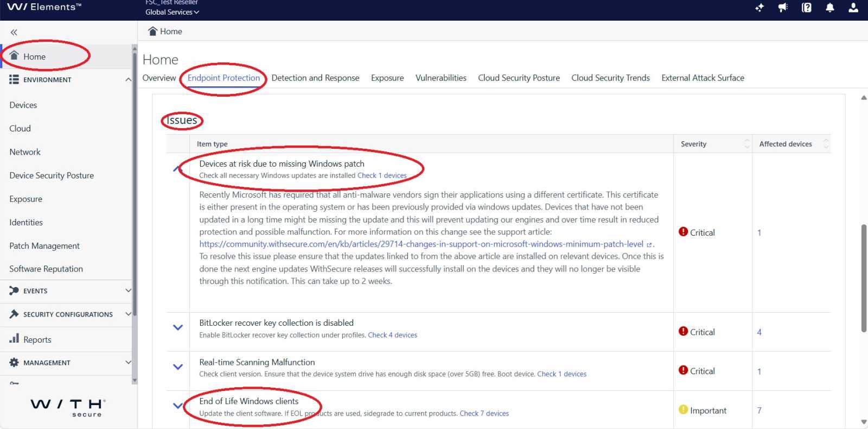The width and height of the screenshot is (868, 429).
Task: Expand the BitLocker recover key issue row
Action: 177,327
